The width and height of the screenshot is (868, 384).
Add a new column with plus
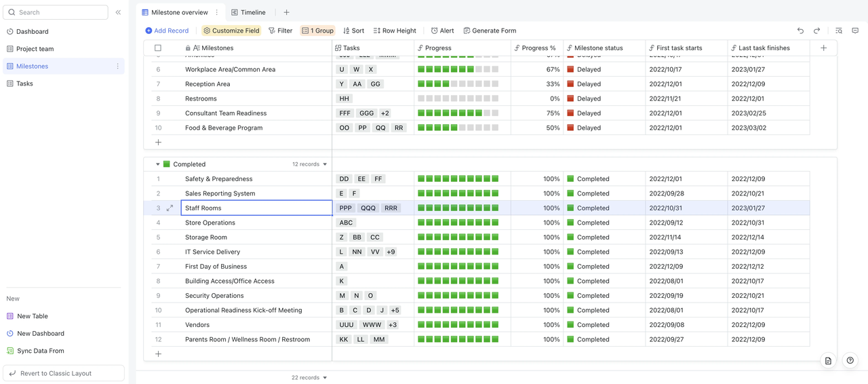pyautogui.click(x=824, y=48)
